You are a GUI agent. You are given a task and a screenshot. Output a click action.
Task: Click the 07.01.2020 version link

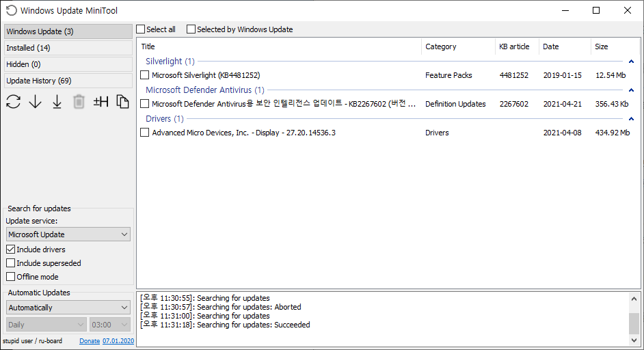click(x=118, y=341)
